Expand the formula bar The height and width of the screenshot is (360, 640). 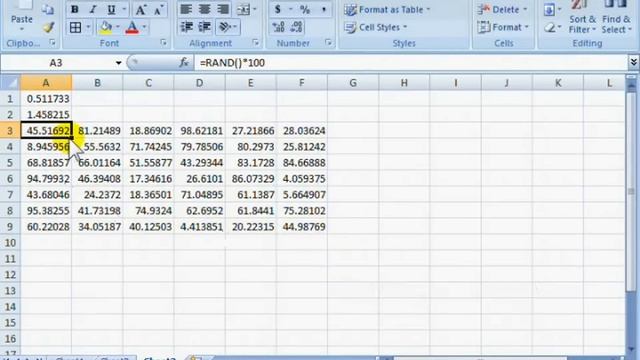point(633,62)
